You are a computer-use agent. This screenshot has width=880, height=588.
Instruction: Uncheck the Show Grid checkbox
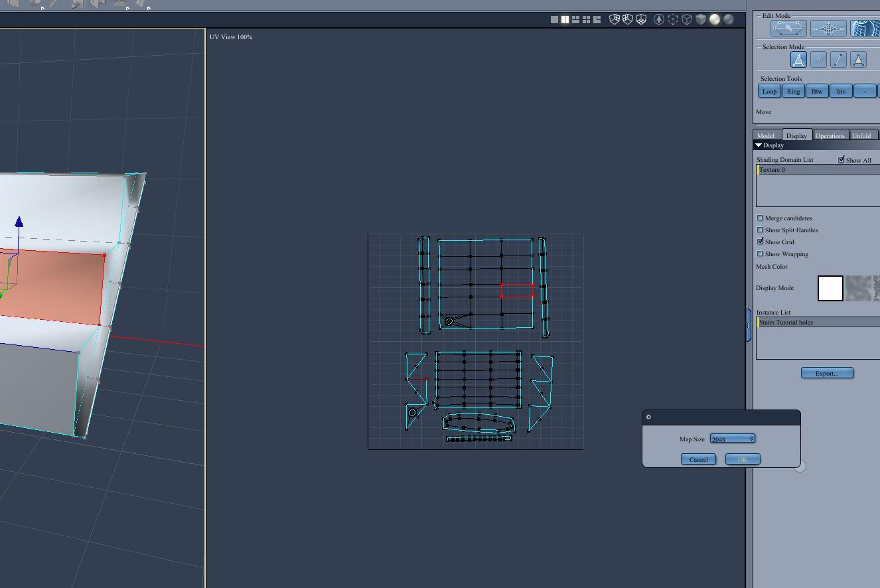(x=761, y=242)
